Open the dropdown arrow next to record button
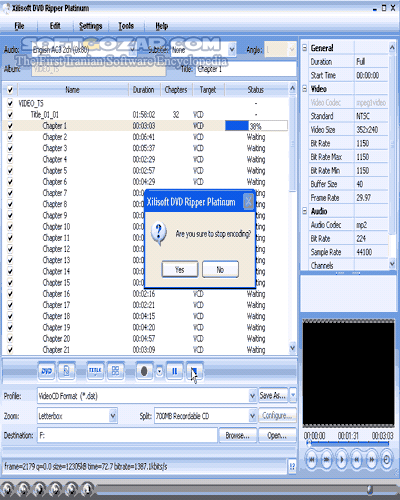The width and height of the screenshot is (400, 500). [x=160, y=371]
